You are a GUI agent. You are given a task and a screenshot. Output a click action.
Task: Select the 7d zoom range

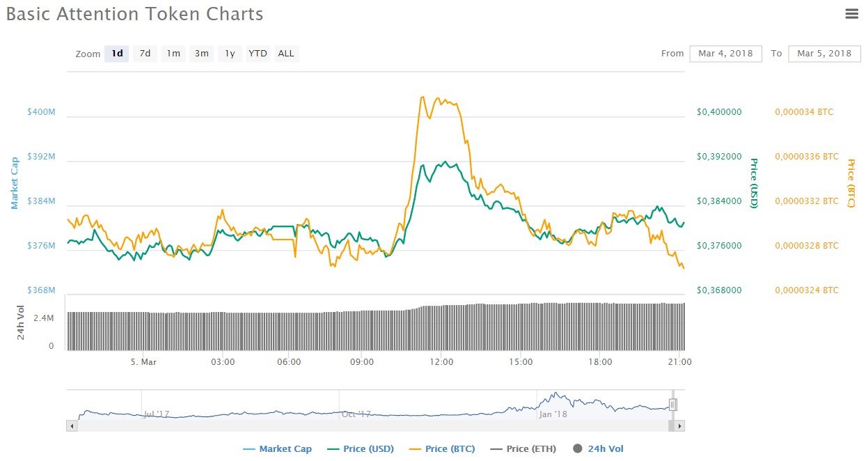coord(145,54)
